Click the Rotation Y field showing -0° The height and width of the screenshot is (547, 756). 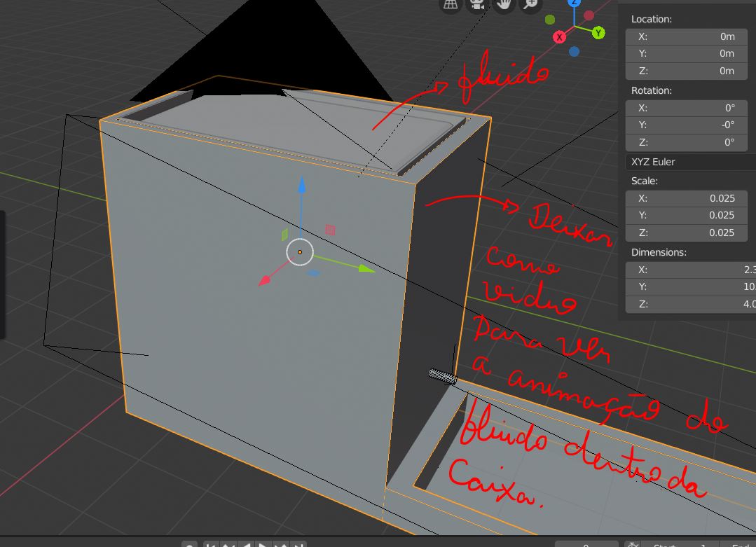(x=687, y=125)
